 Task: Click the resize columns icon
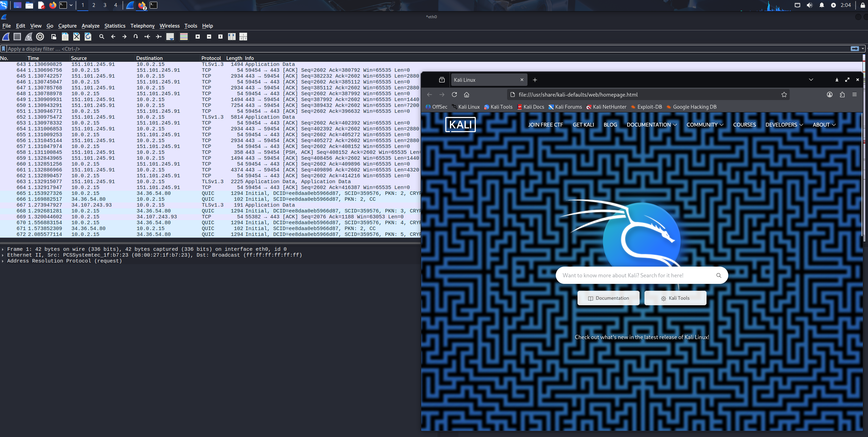pyautogui.click(x=232, y=37)
